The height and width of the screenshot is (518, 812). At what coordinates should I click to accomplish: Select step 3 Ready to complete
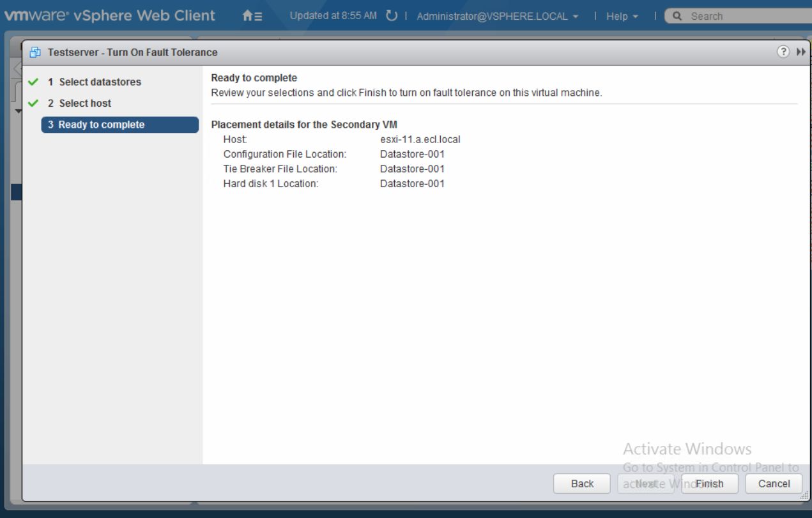click(119, 125)
